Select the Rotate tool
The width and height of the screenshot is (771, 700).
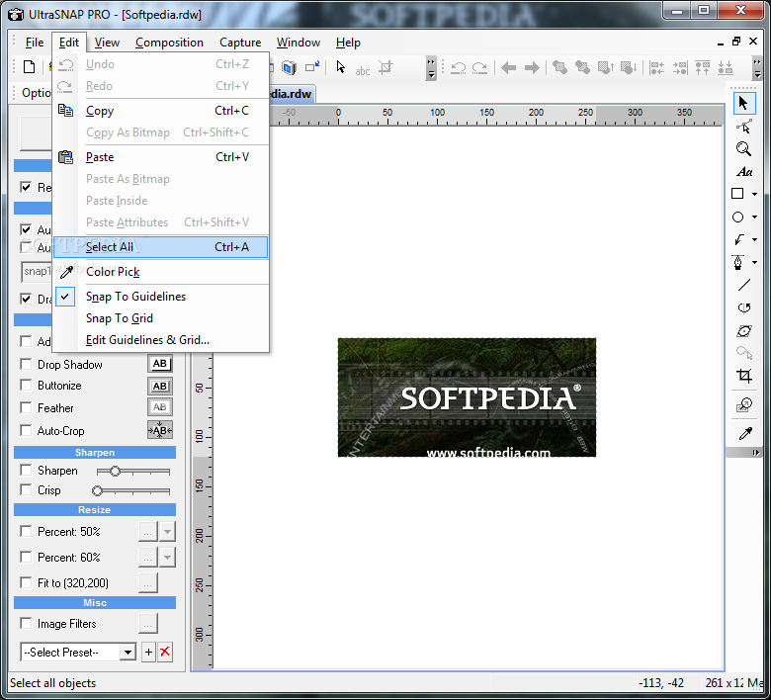pyautogui.click(x=743, y=307)
